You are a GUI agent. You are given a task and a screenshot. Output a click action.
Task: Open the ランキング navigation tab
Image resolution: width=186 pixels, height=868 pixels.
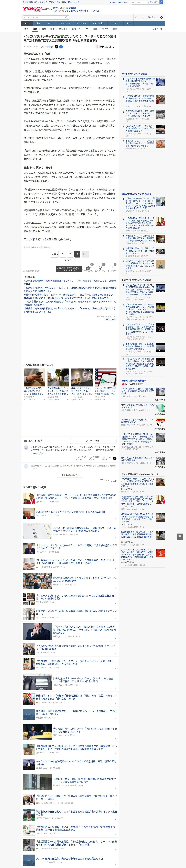[x=115, y=24]
